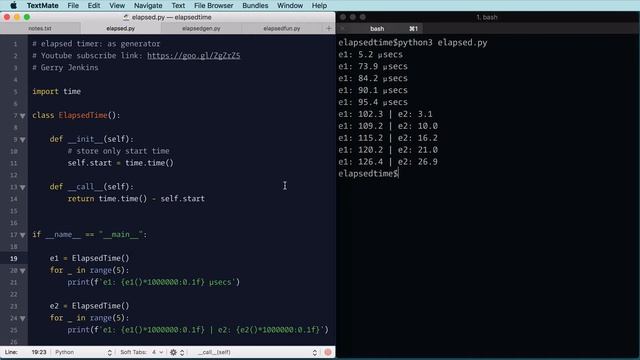The height and width of the screenshot is (360, 640).
Task: Click the '# Gerry Jenkins' comment line
Action: (65, 67)
